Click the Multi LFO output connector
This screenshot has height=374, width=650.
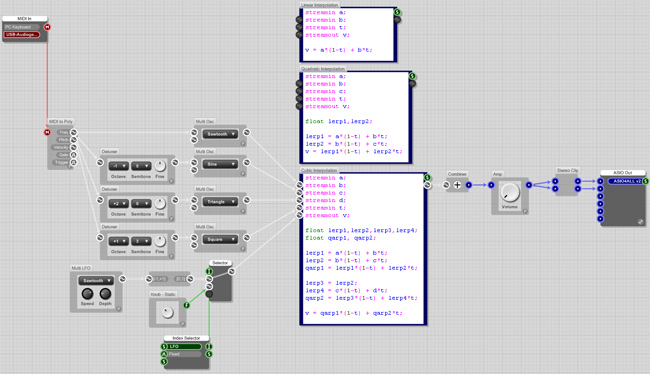[122, 279]
